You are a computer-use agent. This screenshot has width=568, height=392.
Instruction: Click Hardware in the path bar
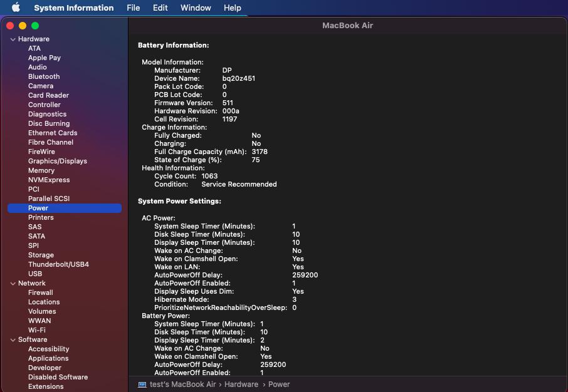pyautogui.click(x=241, y=384)
